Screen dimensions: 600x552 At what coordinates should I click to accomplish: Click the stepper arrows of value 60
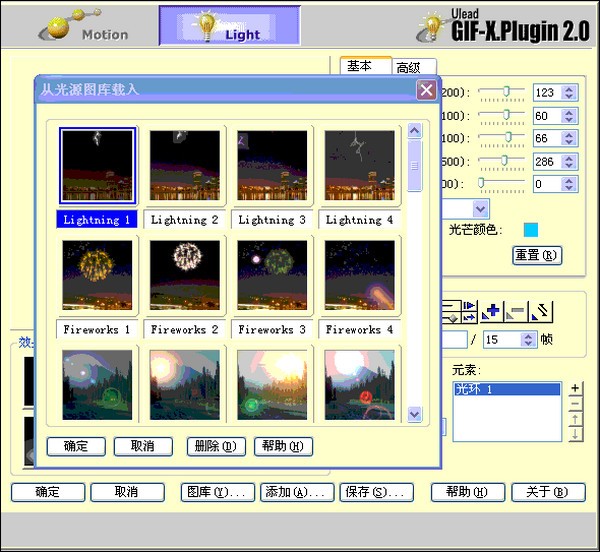569,116
